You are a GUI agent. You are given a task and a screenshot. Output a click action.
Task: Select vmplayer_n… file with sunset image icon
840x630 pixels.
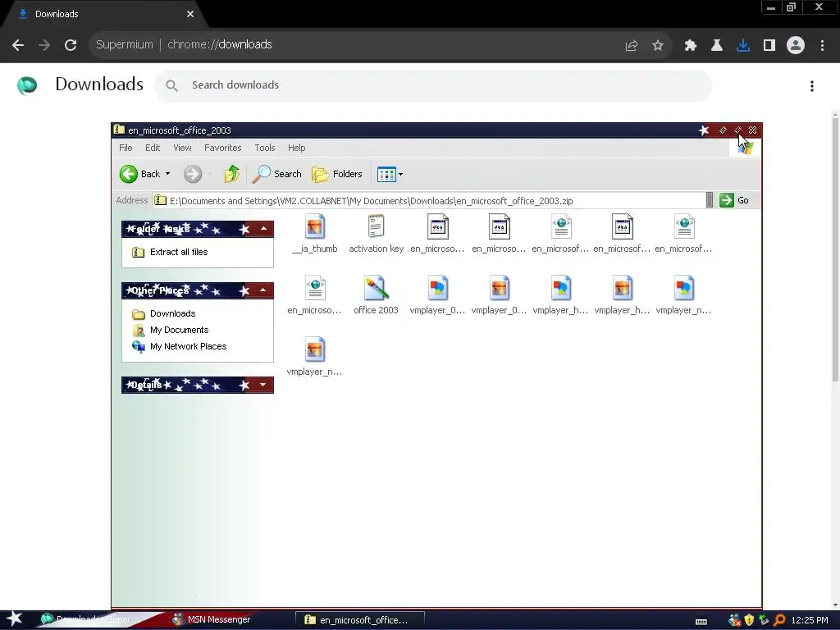[314, 357]
